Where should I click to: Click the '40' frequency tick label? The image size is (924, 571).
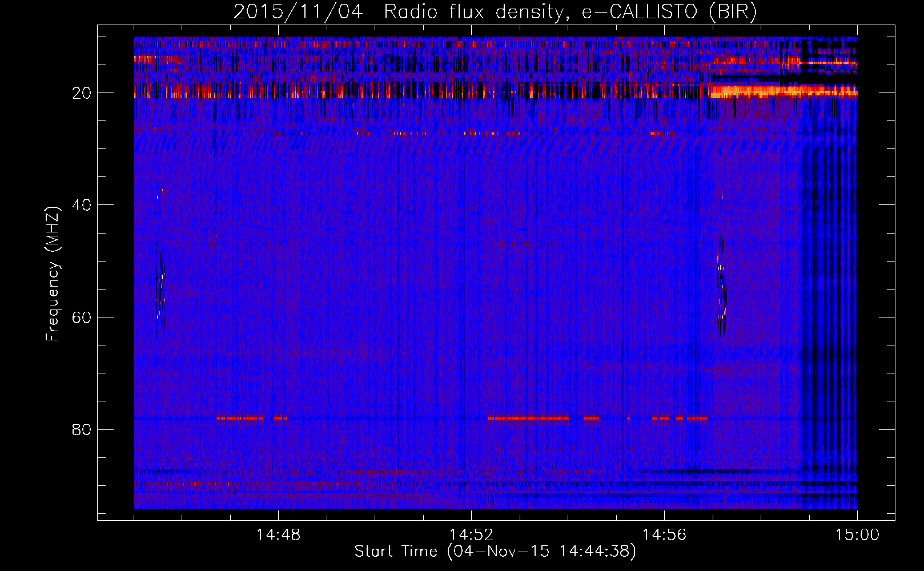click(82, 205)
